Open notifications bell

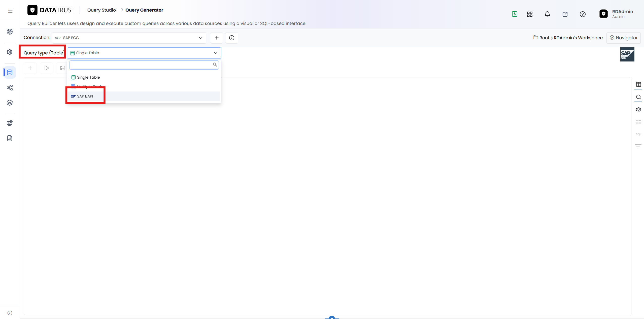coord(547,14)
